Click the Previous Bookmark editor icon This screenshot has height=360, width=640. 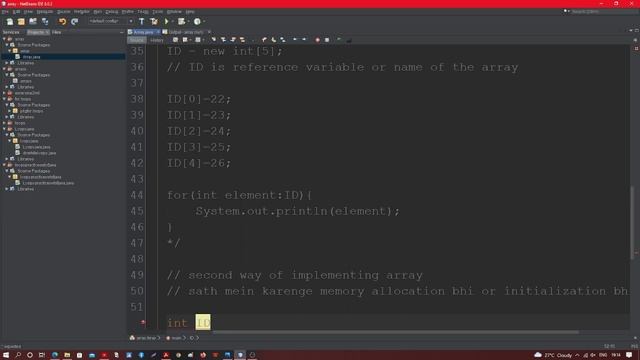pyautogui.click(x=264, y=40)
